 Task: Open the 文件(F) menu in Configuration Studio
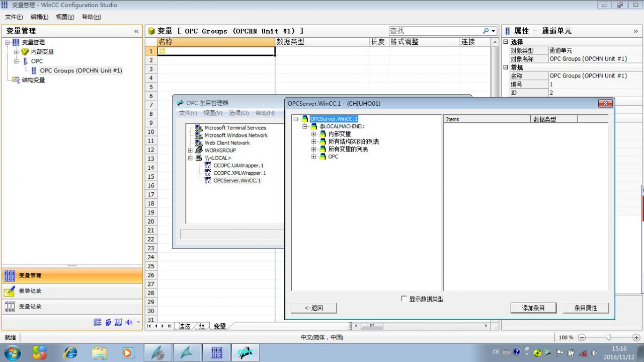click(14, 17)
